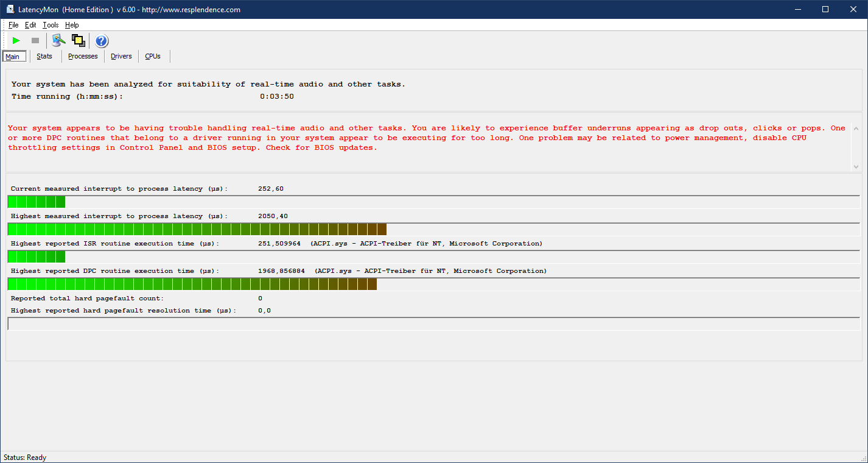868x463 pixels.
Task: Open the Tools menu
Action: coord(51,25)
